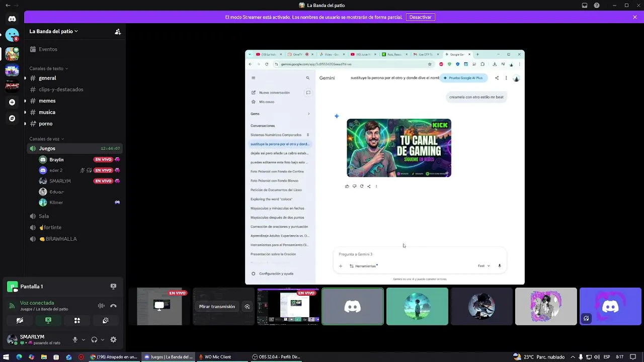
Task: Stop streaming Pantalla 1 icon
Action: [x=113, y=287]
